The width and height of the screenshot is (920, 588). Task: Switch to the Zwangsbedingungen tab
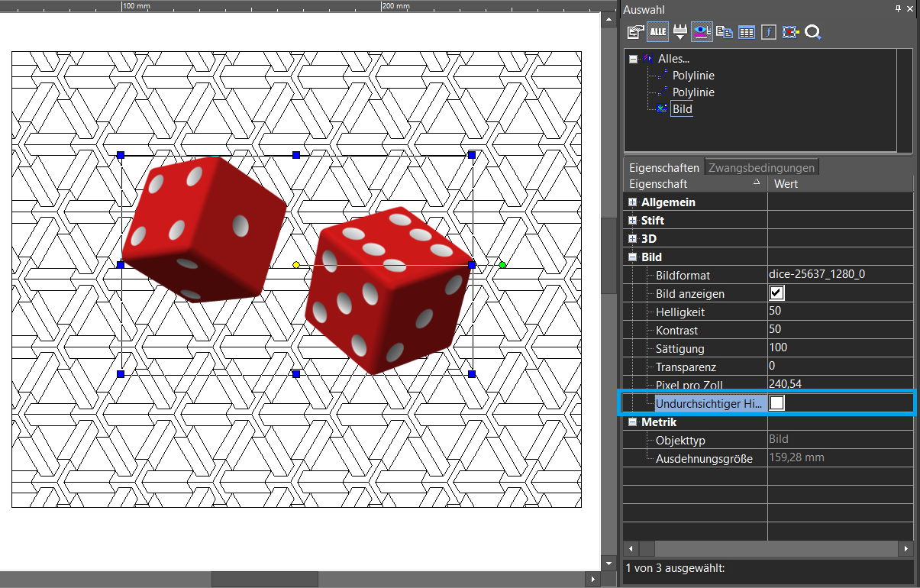pyautogui.click(x=761, y=167)
